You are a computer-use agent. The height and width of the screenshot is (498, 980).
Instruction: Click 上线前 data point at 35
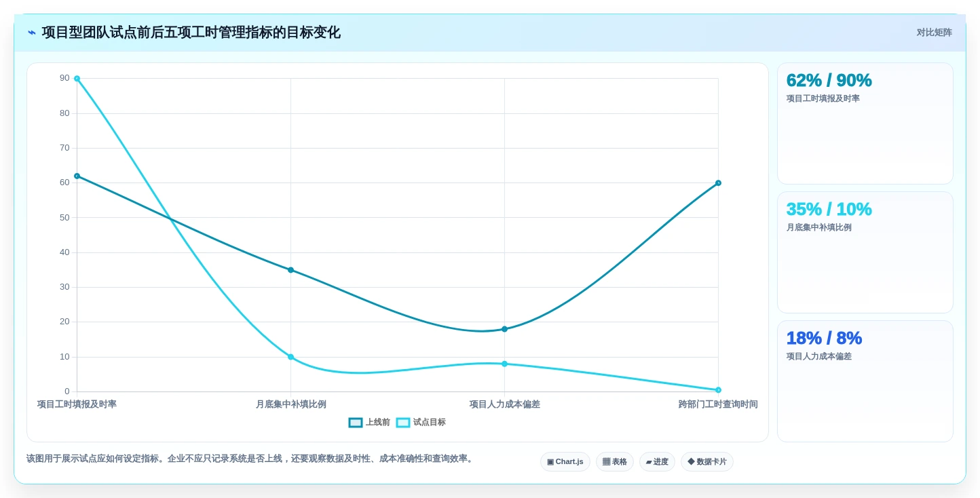coord(290,270)
